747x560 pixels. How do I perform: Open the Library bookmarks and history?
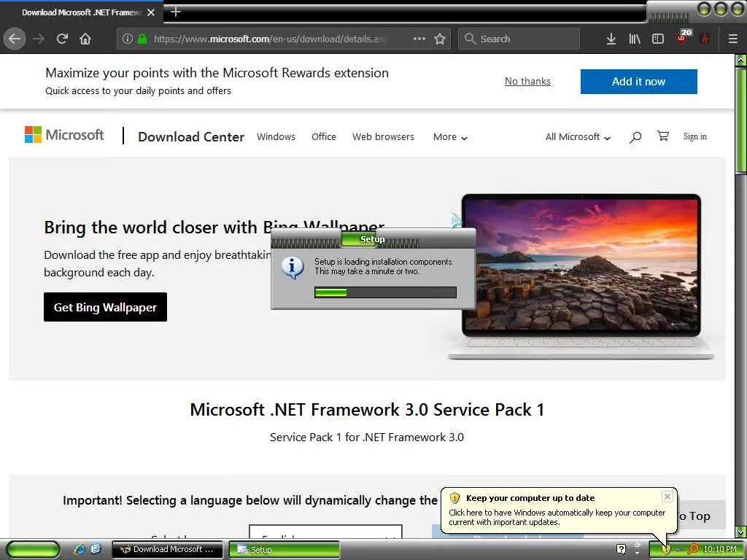[x=635, y=39]
